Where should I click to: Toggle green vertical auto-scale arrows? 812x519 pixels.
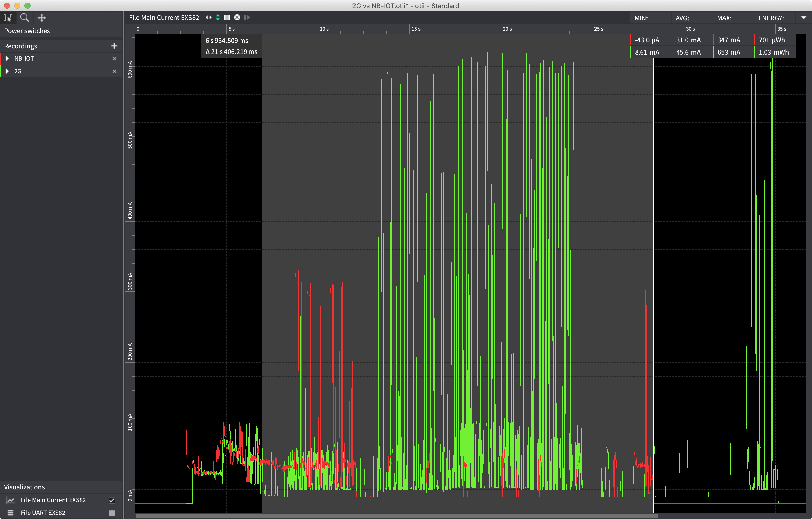218,18
